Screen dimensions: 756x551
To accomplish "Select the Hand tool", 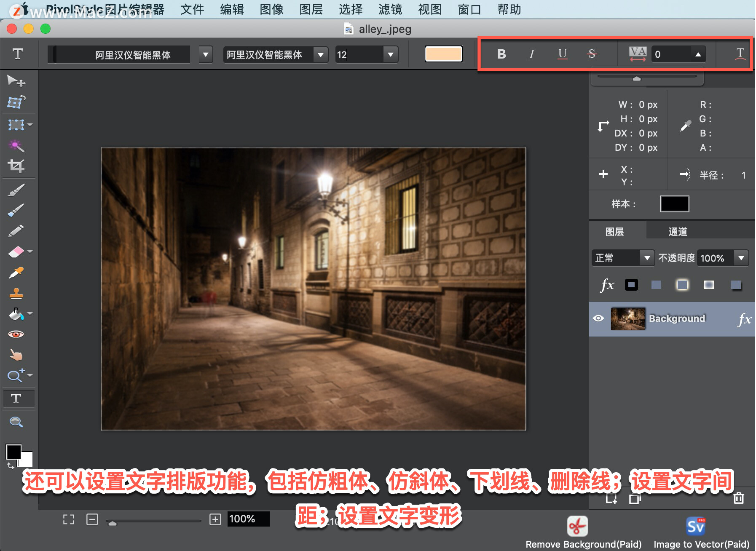I will pyautogui.click(x=16, y=355).
